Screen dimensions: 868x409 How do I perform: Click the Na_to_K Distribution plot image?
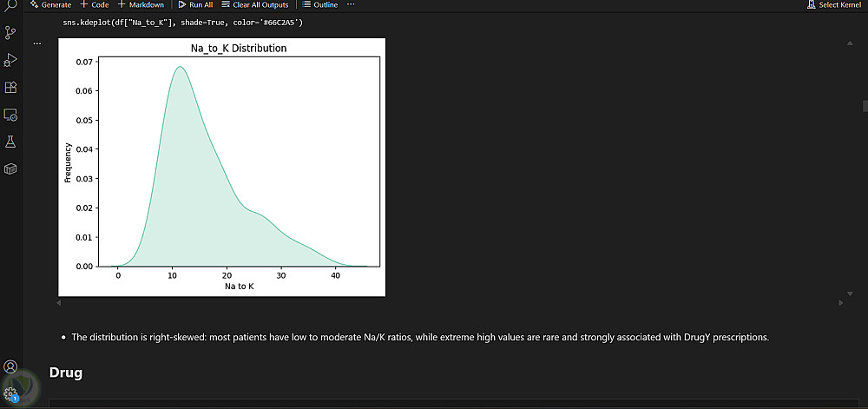pos(221,168)
